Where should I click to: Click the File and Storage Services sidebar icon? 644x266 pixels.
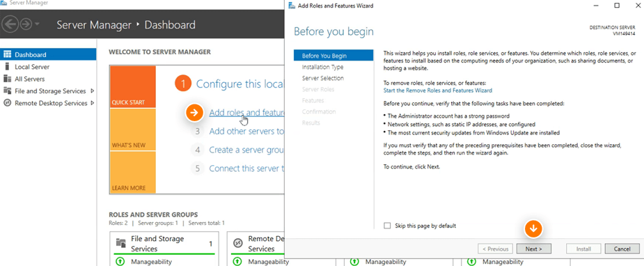point(7,91)
